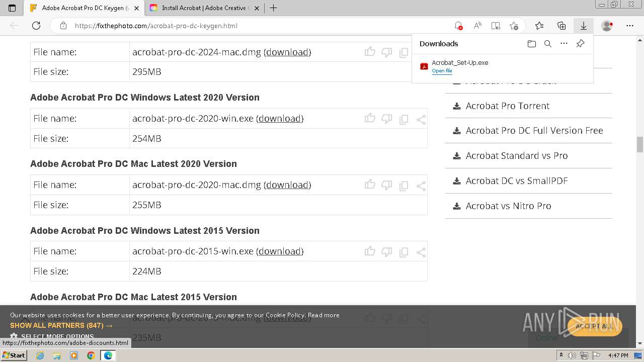The image size is (644, 362).
Task: Click SHOW ALL PARTNERS (847) link
Action: pyautogui.click(x=61, y=325)
